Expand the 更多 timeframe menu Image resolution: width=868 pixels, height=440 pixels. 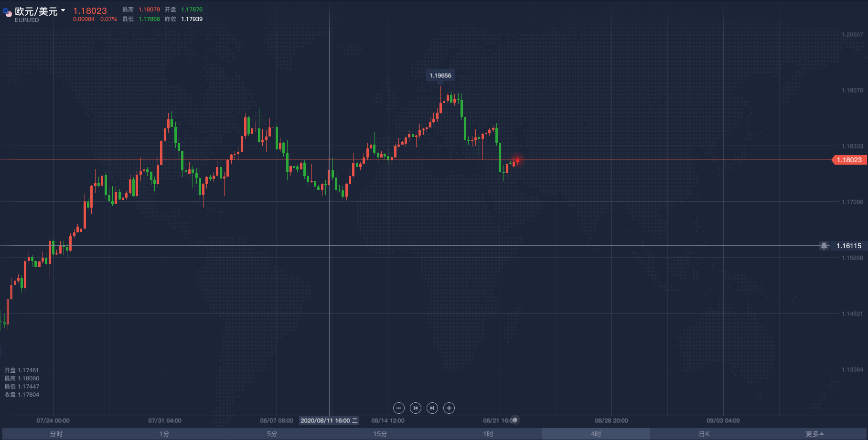click(x=814, y=434)
